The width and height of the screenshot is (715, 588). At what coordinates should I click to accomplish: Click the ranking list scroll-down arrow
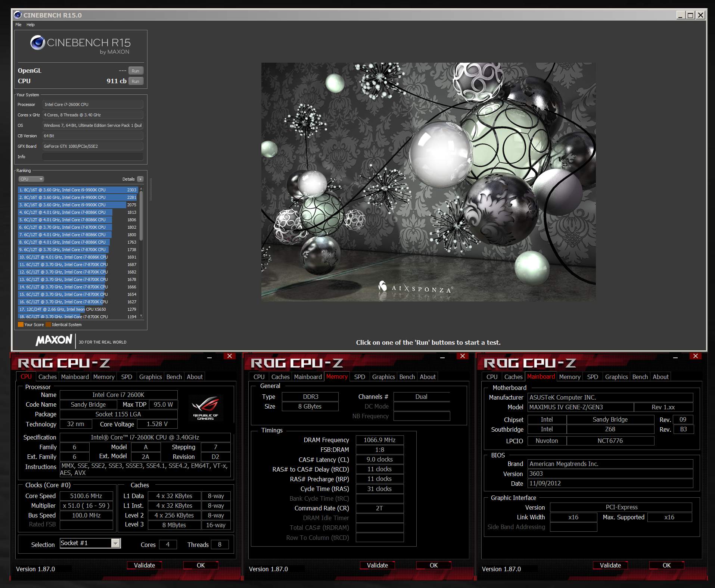point(141,316)
